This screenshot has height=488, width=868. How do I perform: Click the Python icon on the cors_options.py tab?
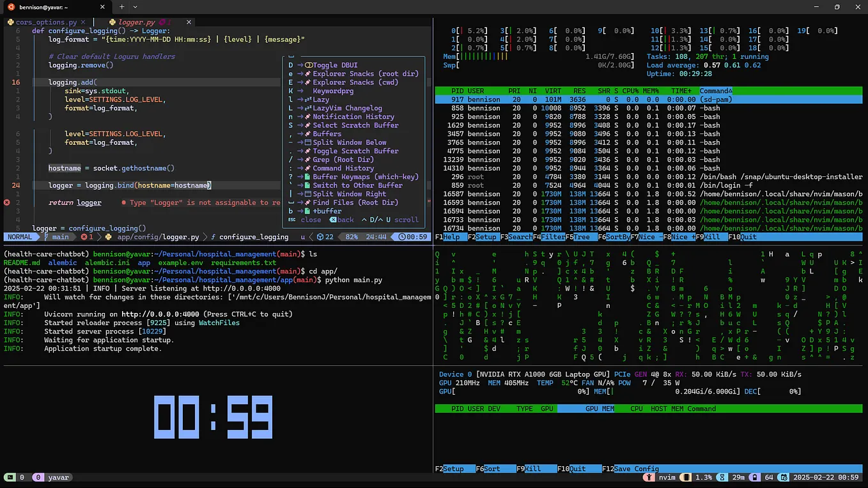click(x=10, y=22)
